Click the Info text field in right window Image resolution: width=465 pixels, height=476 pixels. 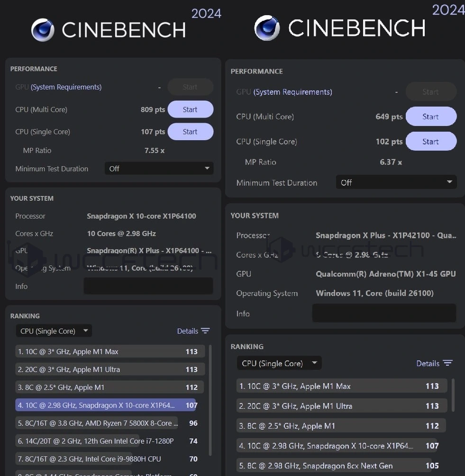click(383, 314)
